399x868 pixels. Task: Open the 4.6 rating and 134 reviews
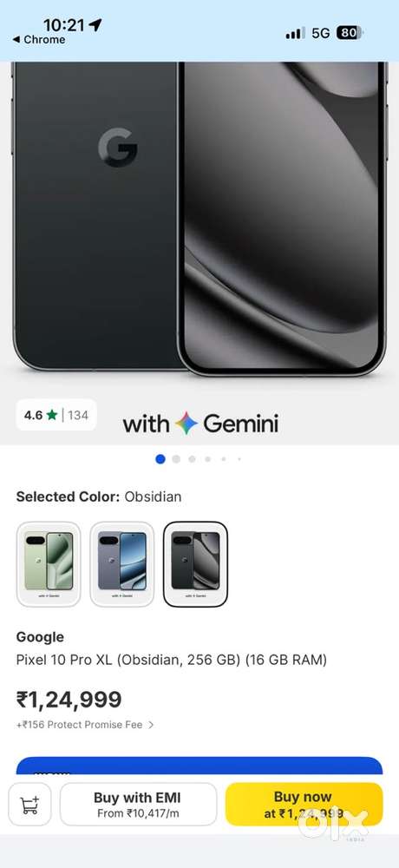56,415
